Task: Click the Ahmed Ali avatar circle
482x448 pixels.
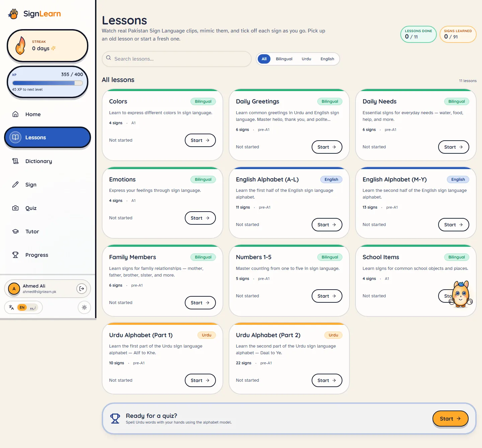Action: coord(14,289)
